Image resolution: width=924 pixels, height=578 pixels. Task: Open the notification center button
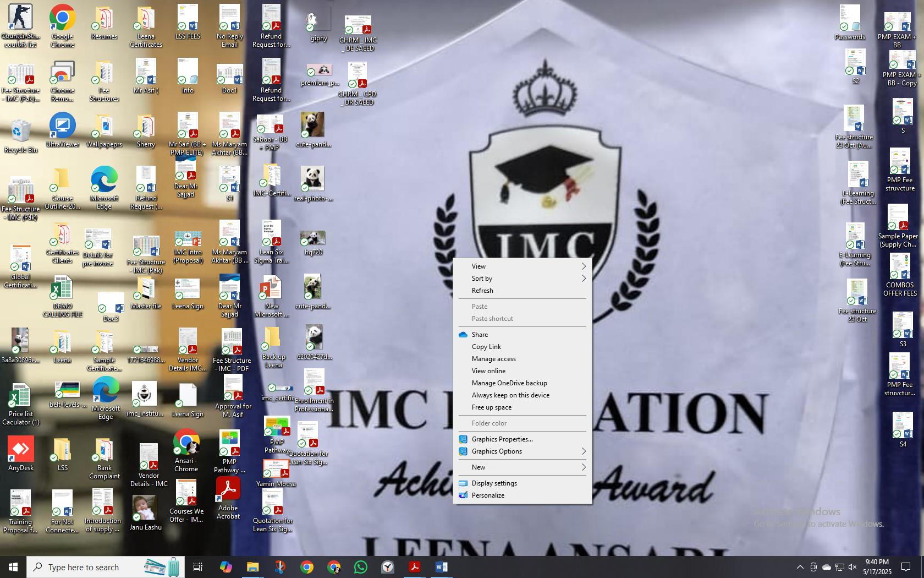(906, 567)
